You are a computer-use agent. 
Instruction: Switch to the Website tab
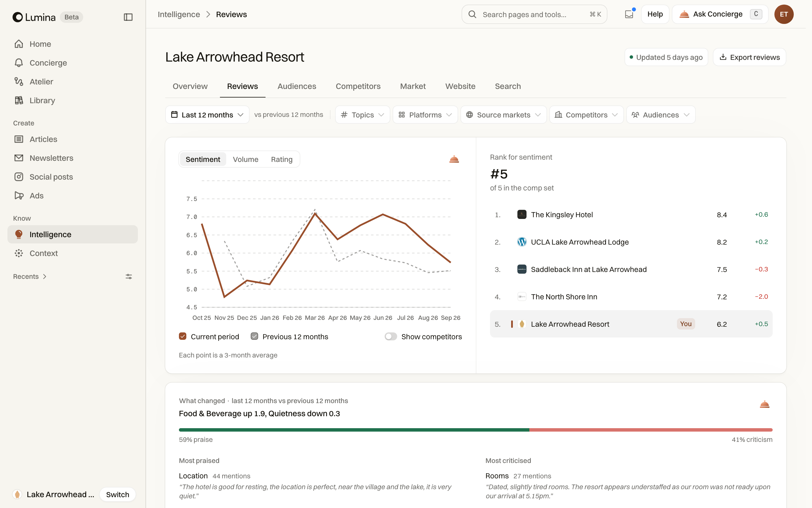460,86
